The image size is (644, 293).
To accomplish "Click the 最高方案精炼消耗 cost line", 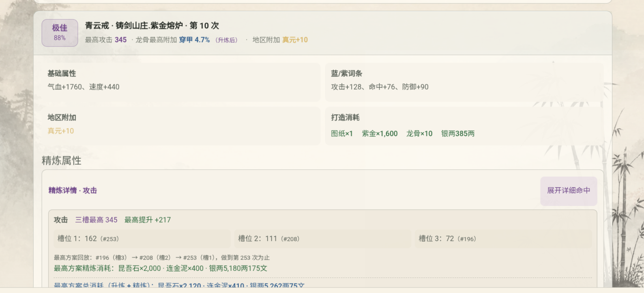I will 161,269.
